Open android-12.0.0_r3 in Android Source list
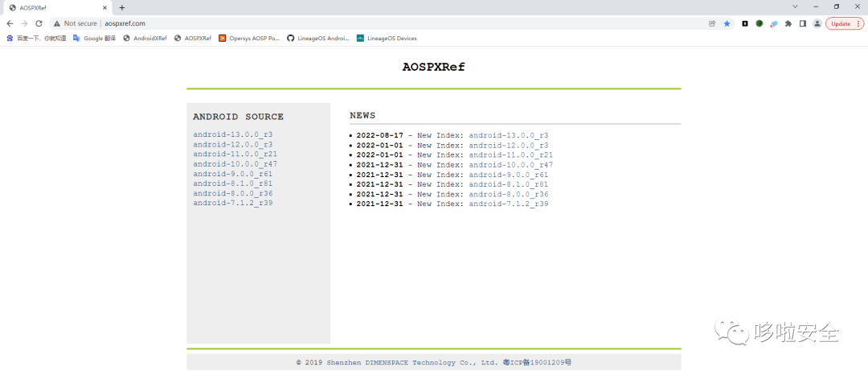Image resolution: width=868 pixels, height=371 pixels. coord(233,144)
